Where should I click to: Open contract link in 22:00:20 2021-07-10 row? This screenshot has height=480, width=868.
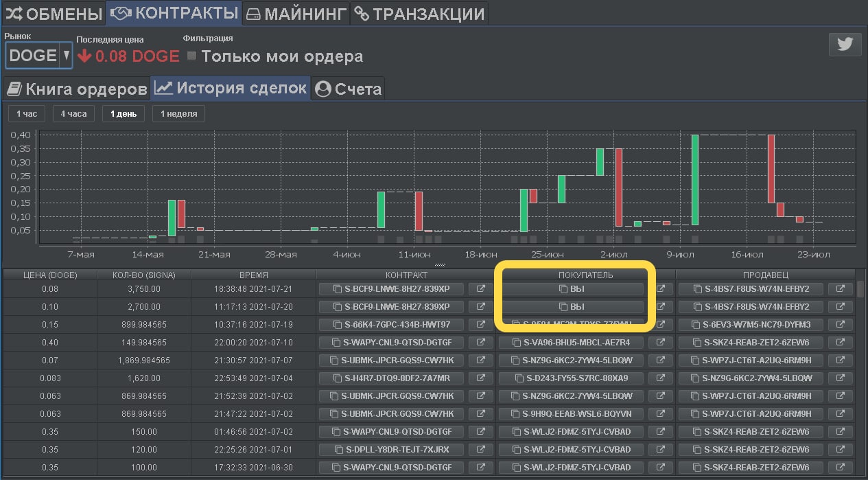pos(480,343)
